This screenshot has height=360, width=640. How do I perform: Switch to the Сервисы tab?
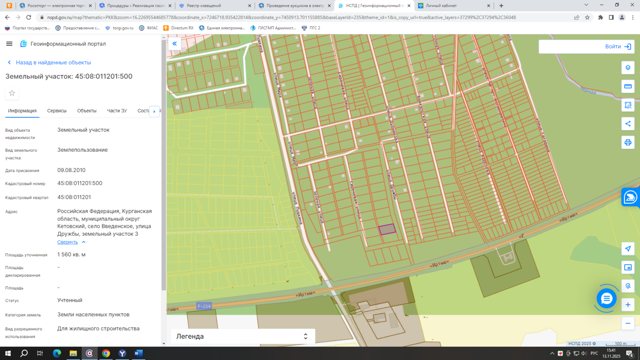coord(56,111)
